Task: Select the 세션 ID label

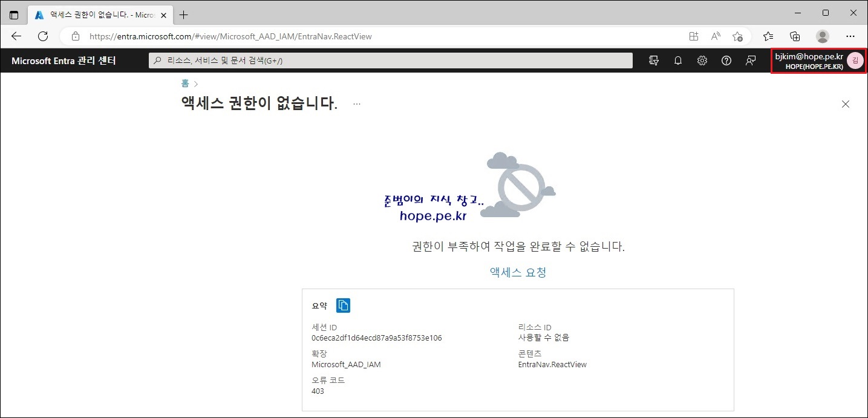Action: 324,327
